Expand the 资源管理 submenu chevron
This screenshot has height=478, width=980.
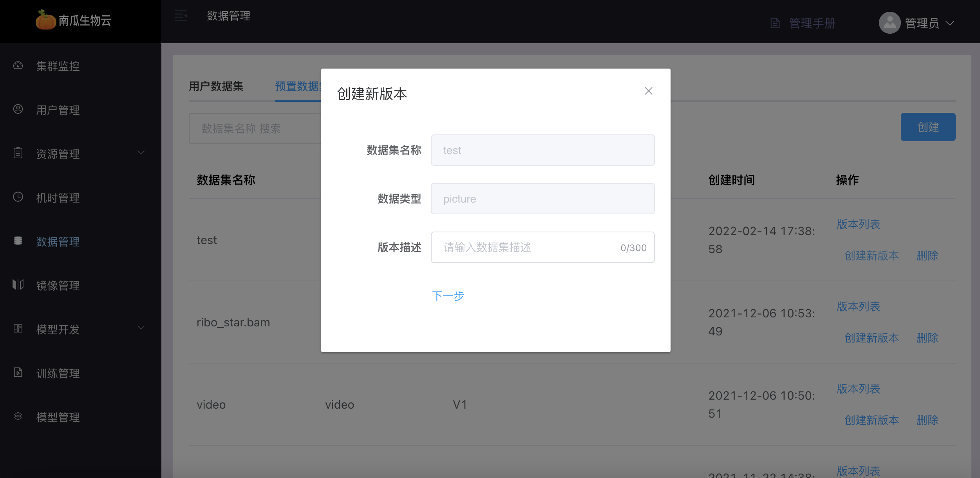[x=141, y=152]
